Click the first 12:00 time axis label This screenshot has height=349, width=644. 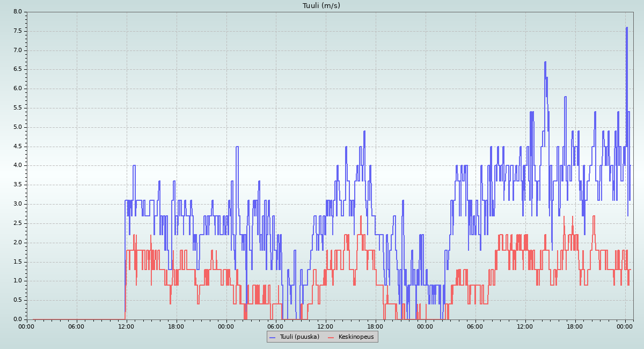pos(126,326)
